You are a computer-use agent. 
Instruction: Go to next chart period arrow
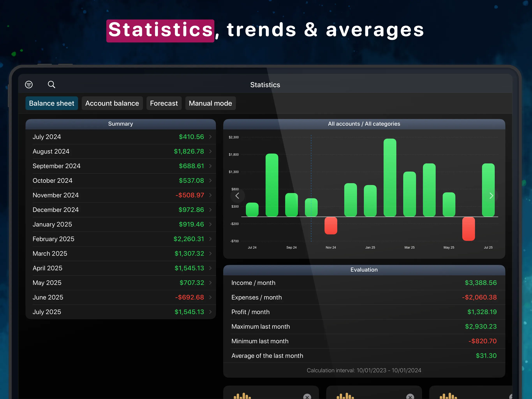click(491, 196)
